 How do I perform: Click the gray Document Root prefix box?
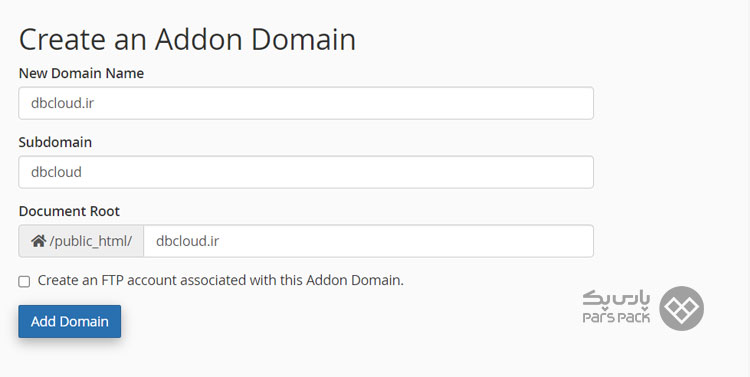[81, 241]
